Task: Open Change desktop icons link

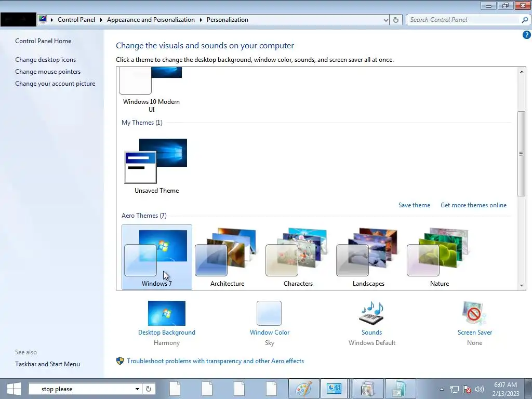Action: (x=46, y=60)
